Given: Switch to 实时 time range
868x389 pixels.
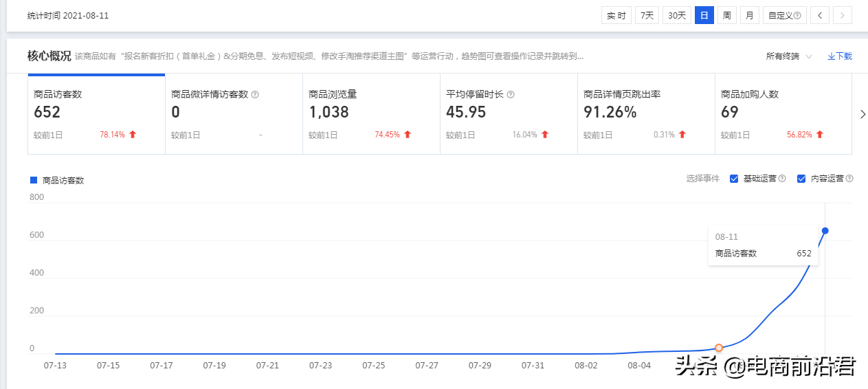Looking at the screenshot, I should 616,15.
